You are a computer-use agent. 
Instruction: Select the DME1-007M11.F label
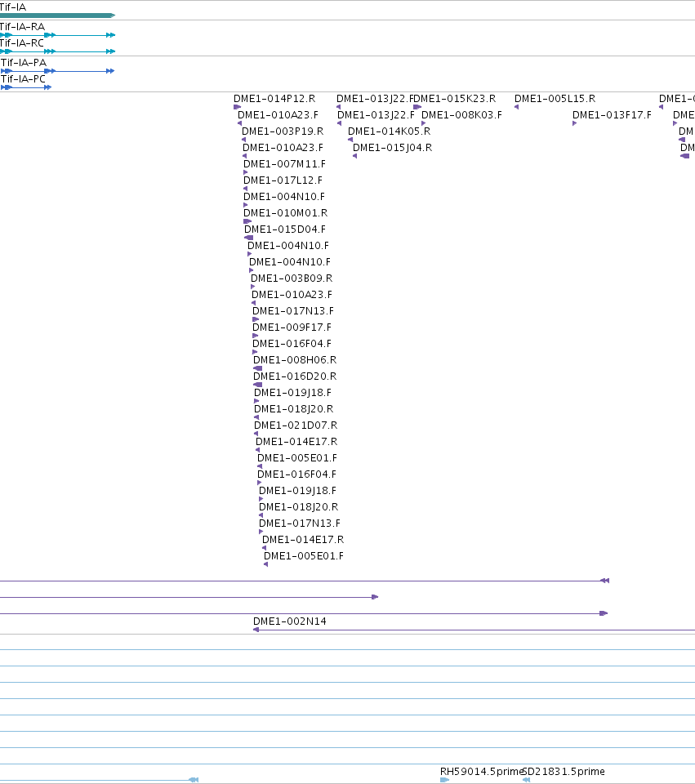(x=284, y=164)
